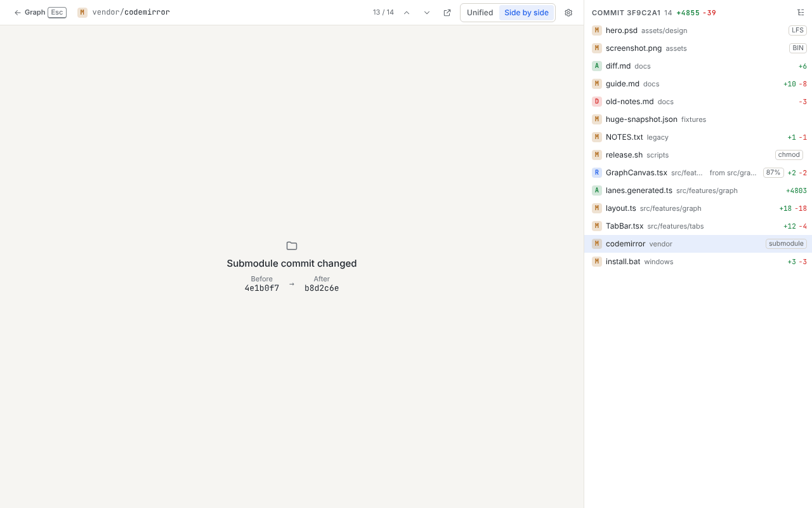Switch to Side by side view

coord(527,13)
